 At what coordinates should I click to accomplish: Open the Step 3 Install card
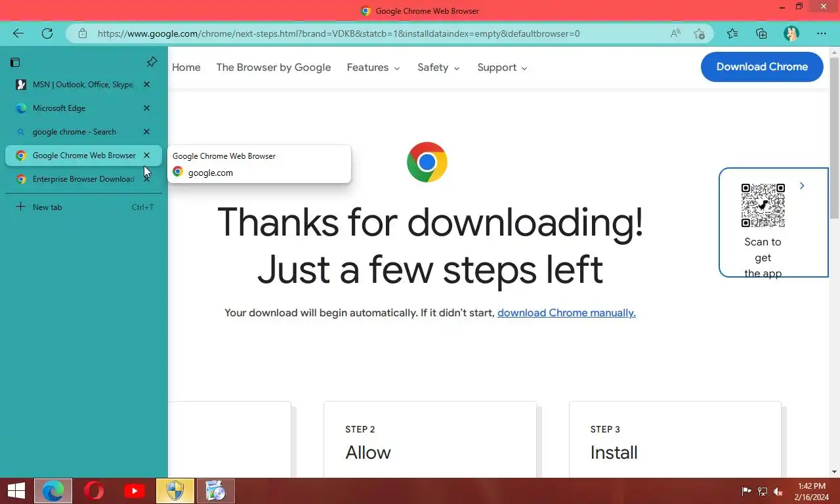tap(675, 440)
